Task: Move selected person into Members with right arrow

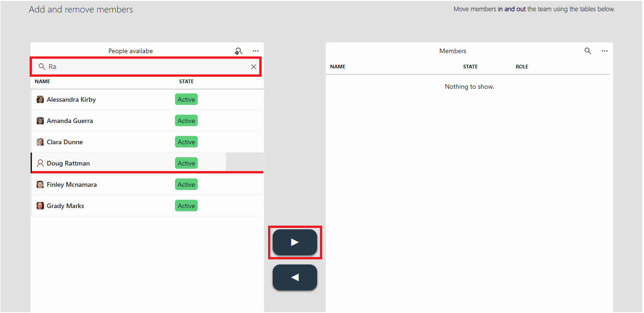Action: 295,242
